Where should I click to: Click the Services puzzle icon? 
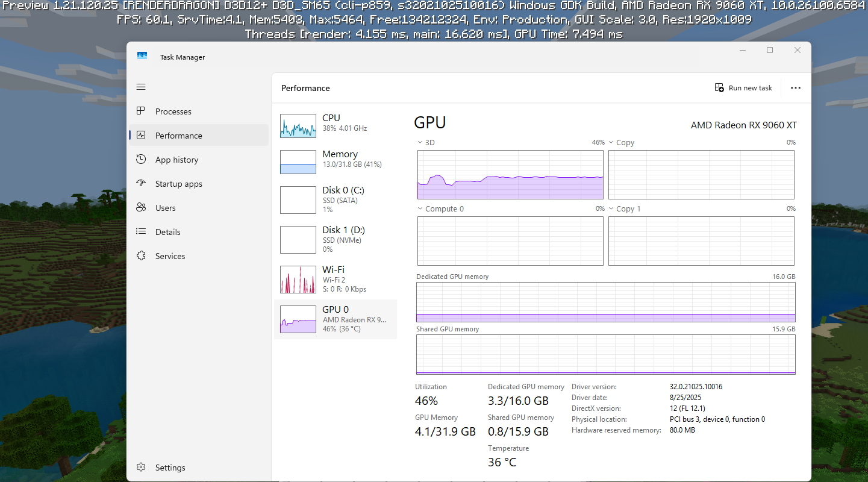click(141, 255)
